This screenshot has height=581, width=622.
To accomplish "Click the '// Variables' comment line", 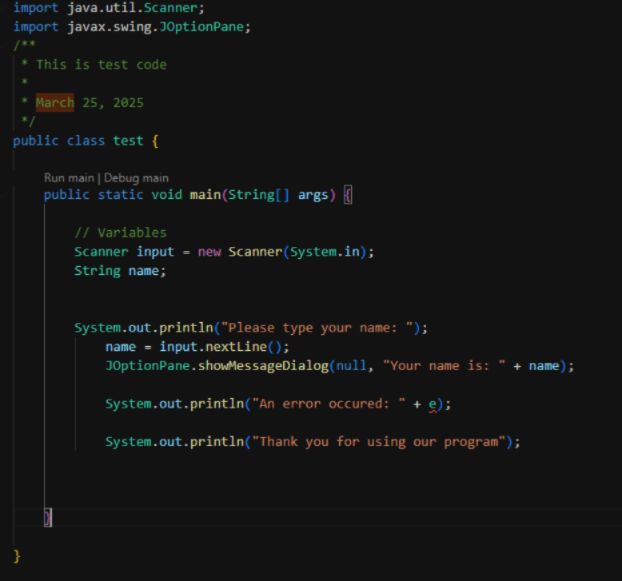I will pos(121,233).
